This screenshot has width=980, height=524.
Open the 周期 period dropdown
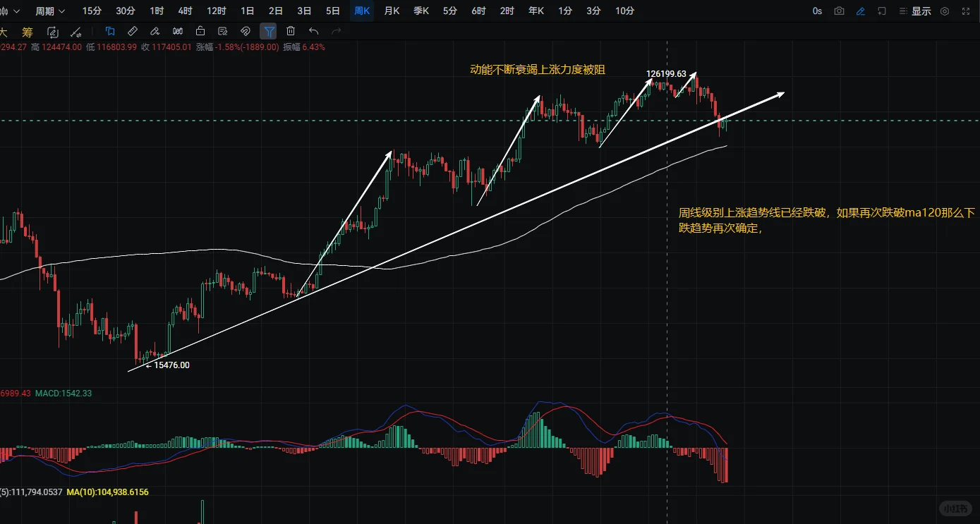pyautogui.click(x=50, y=11)
